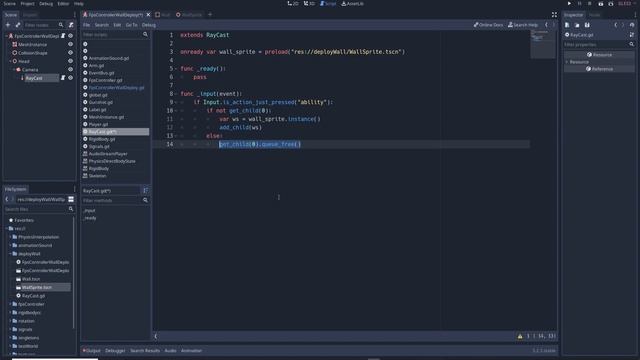Toggle visibility of FpsControllerWallDeploy node

(x=70, y=36)
